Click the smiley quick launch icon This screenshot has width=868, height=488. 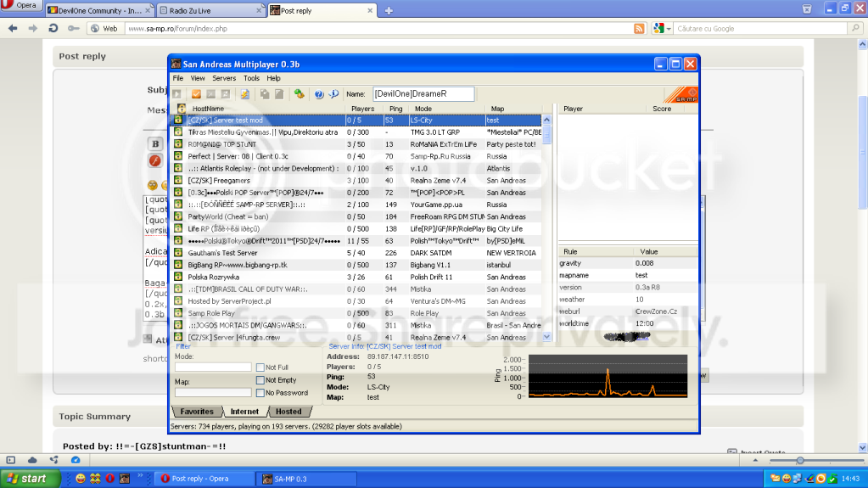(x=81, y=479)
